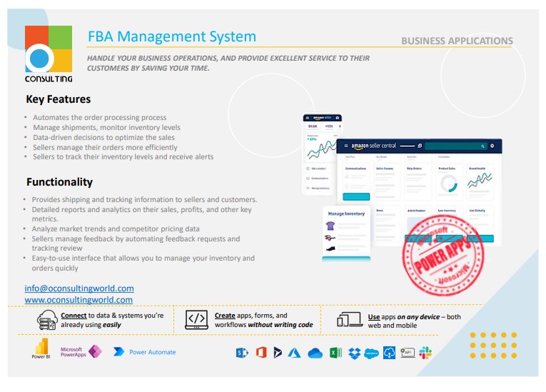Click the Brand Health line chart
Viewport: 546px width, 392px height.
pyautogui.click(x=480, y=180)
